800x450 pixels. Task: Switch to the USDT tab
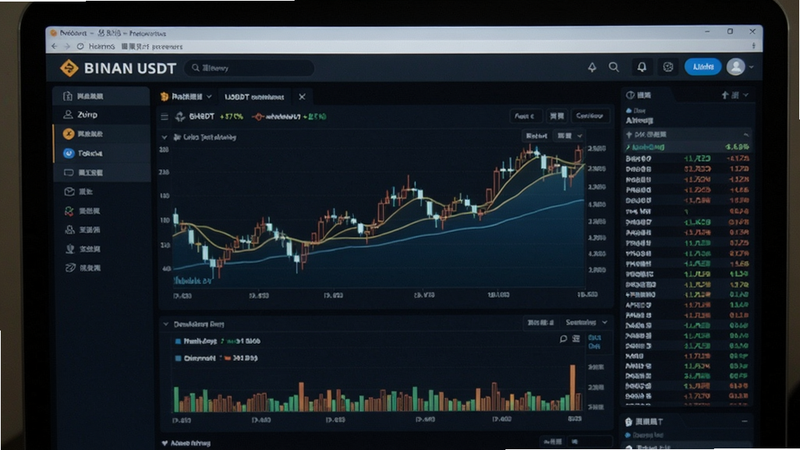point(254,97)
